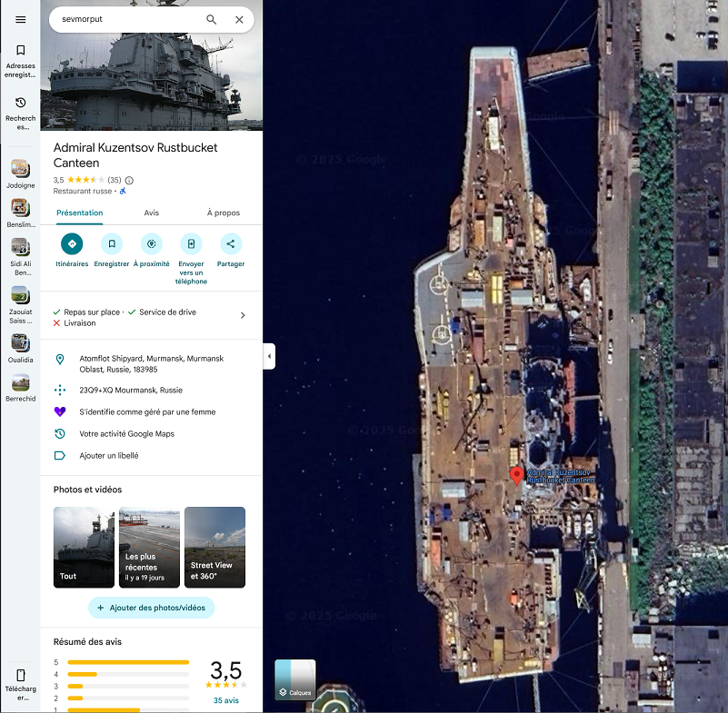Screen dimensions: 728x713
Task: Open 'Street View et 360°' thumbnail
Action: 215,548
